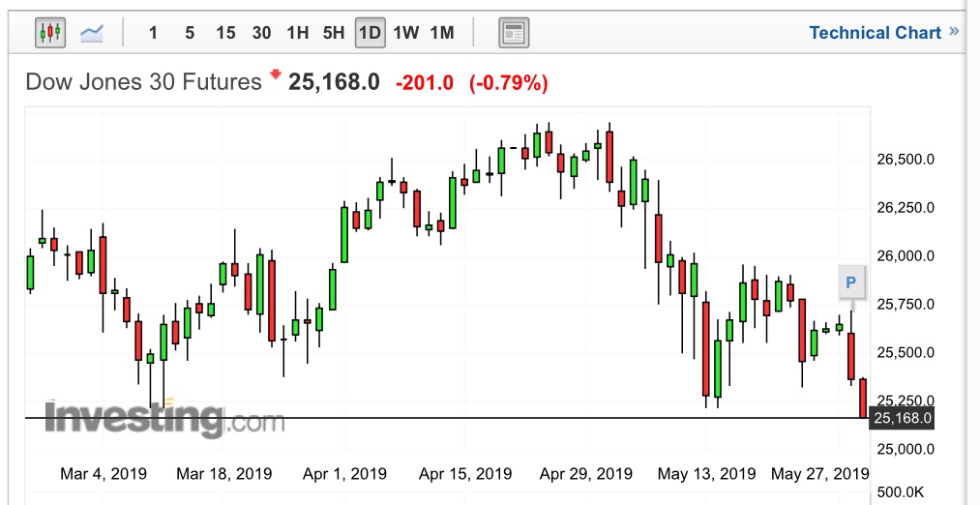Image resolution: width=980 pixels, height=505 pixels.
Task: Click the Apr 15, 2019 date axis label
Action: pyautogui.click(x=465, y=474)
